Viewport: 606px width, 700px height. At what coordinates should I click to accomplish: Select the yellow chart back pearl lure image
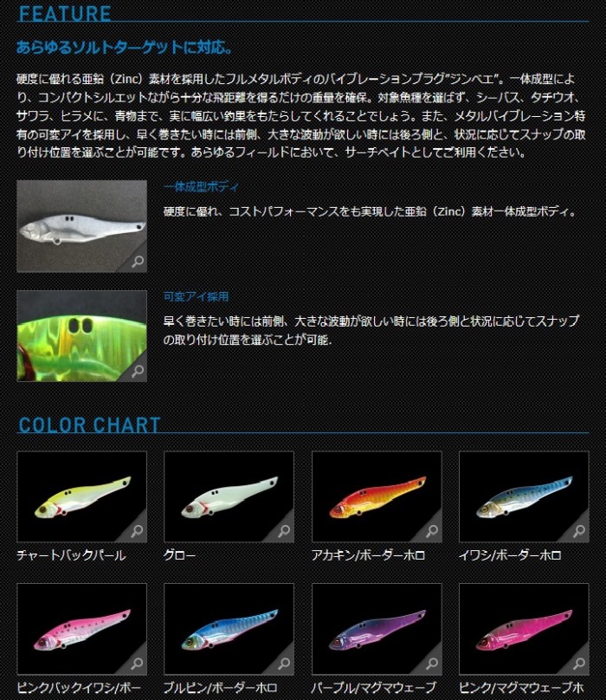pyautogui.click(x=81, y=497)
